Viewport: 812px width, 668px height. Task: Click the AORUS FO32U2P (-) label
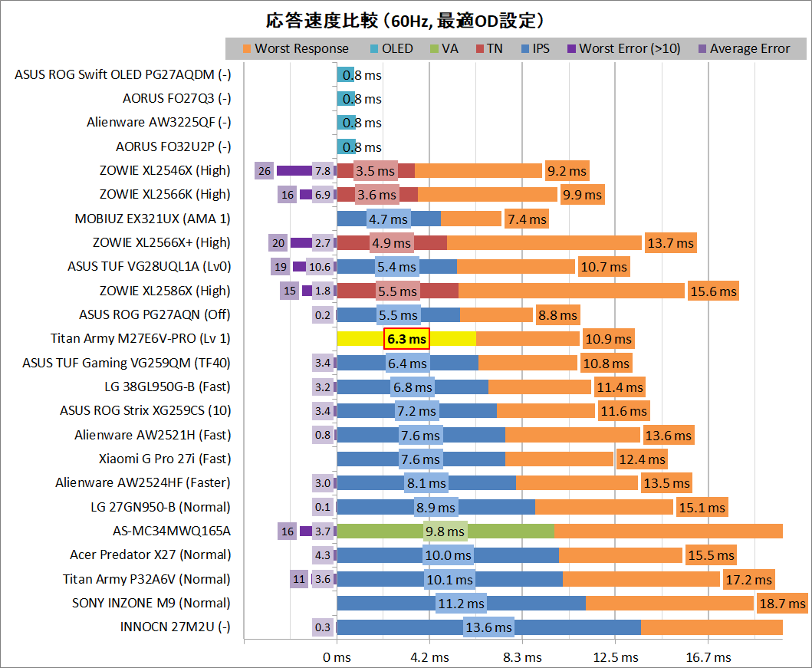173,146
